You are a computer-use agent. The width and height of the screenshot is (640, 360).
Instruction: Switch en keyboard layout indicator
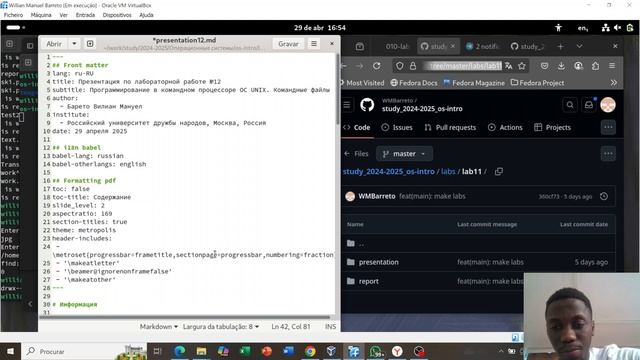tap(583, 28)
